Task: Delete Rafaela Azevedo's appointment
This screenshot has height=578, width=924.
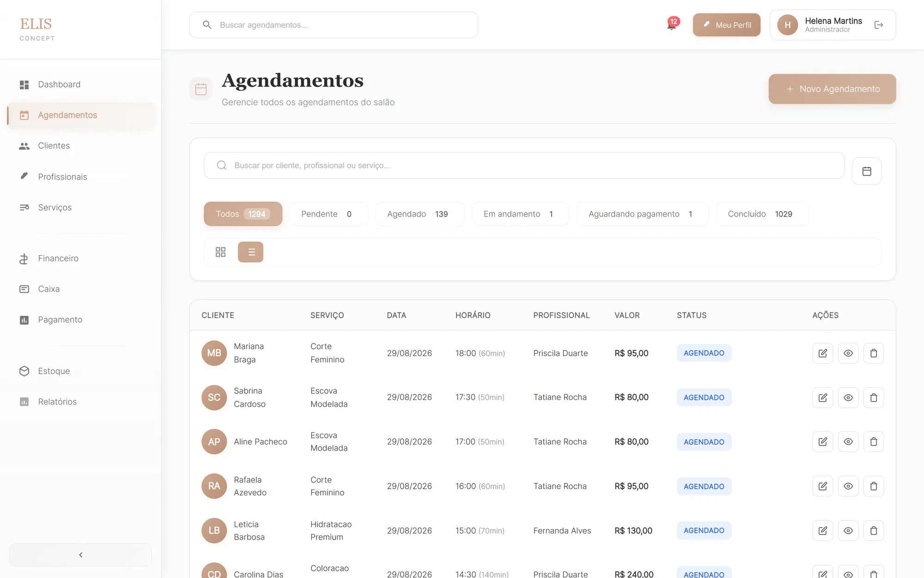Action: tap(874, 486)
